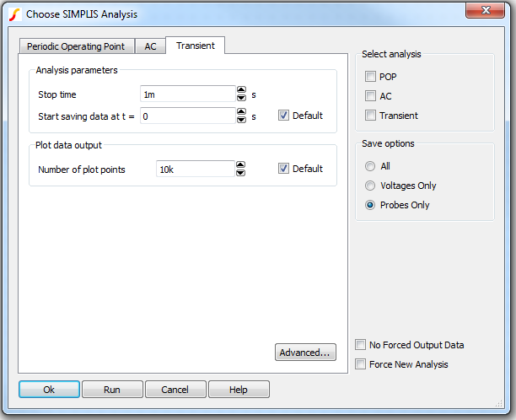This screenshot has height=420, width=516.
Task: Choose Voltages Only save option
Action: [x=370, y=186]
